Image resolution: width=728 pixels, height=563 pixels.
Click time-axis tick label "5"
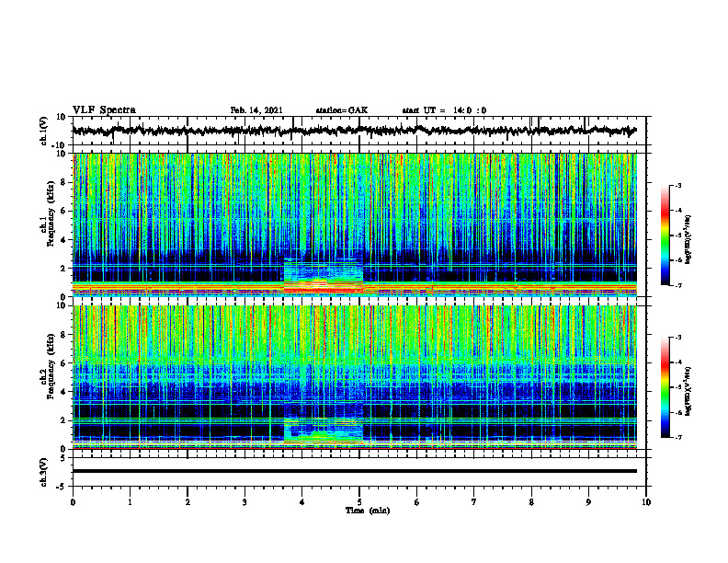359,502
